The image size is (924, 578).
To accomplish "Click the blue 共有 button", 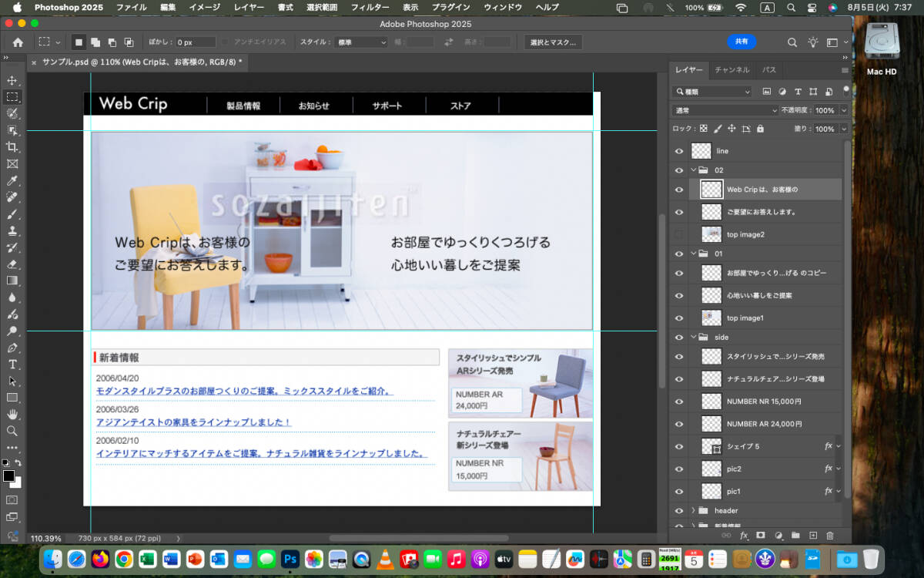I will [741, 42].
